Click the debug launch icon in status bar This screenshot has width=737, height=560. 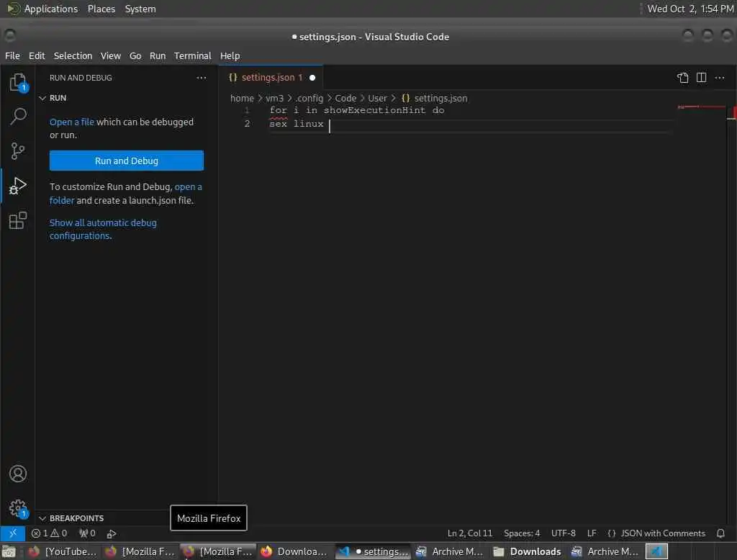pos(112,533)
